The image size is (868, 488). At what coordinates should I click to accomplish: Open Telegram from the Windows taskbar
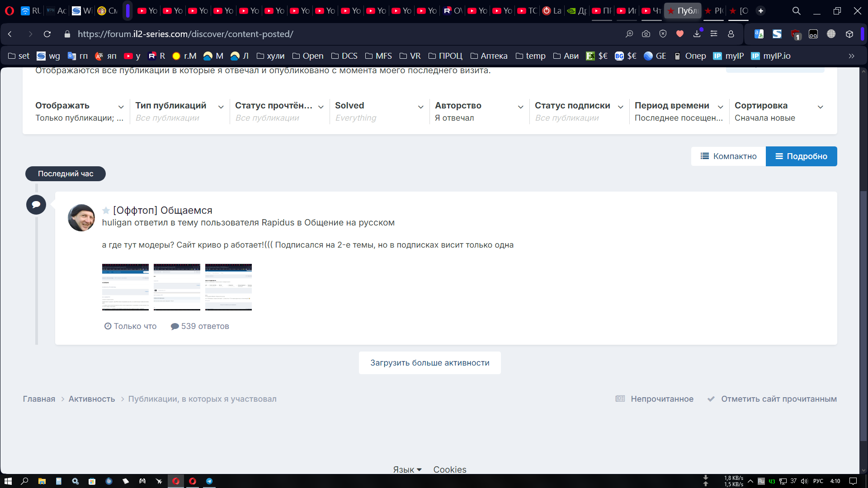click(x=209, y=481)
